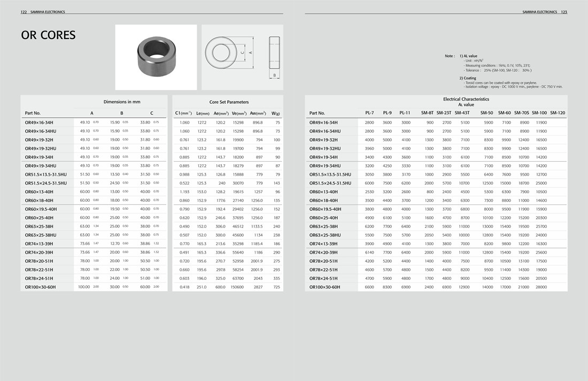The width and height of the screenshot is (588, 381).
Task: Click the OR CORES page title
Action: (48, 36)
